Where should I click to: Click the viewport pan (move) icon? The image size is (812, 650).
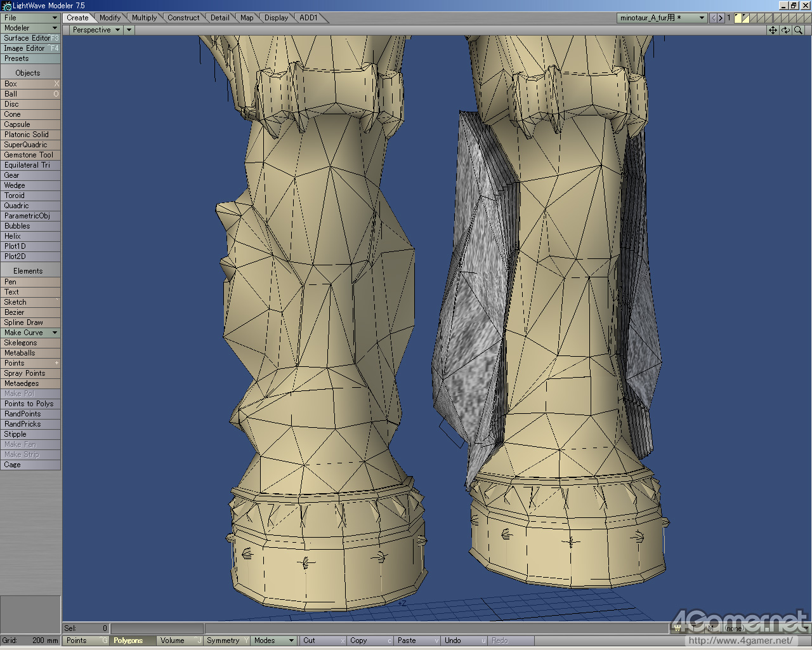click(x=773, y=30)
